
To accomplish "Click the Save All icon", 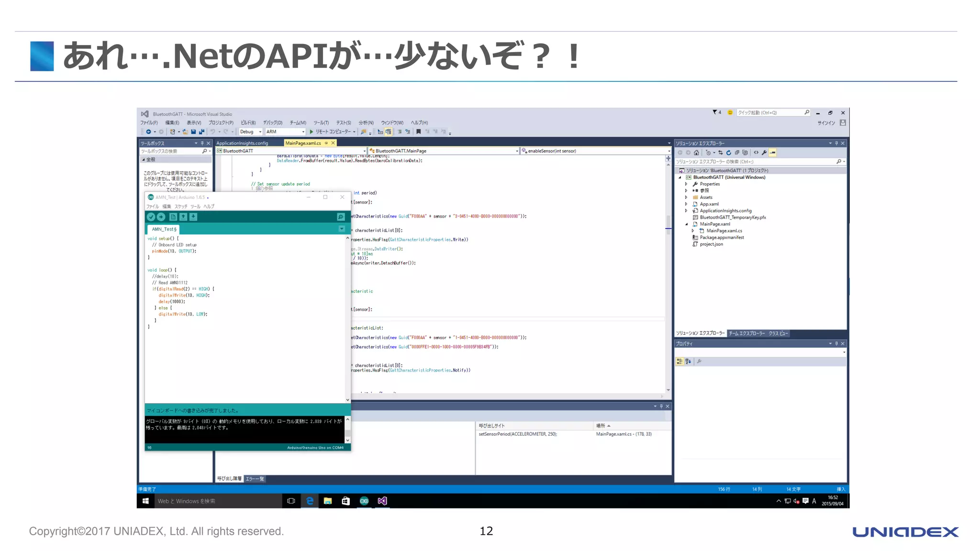I will tap(201, 132).
